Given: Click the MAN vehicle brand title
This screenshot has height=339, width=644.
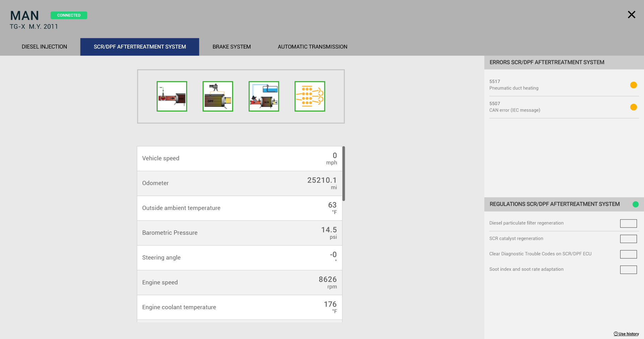Looking at the screenshot, I should click(x=24, y=16).
